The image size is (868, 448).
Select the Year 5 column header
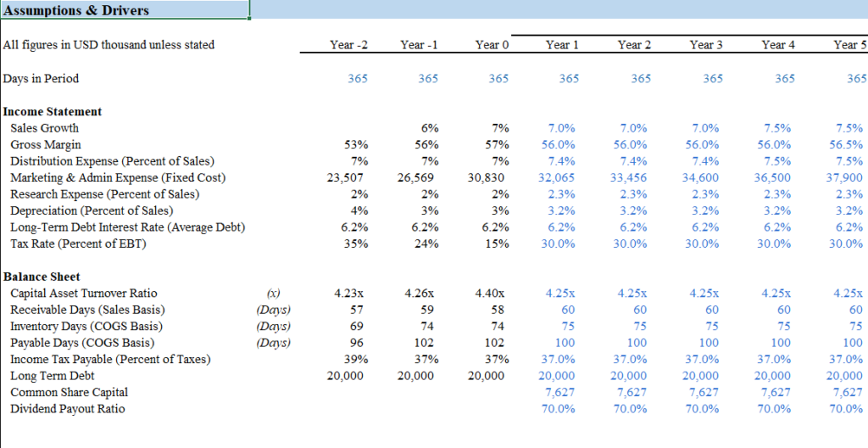[x=849, y=44]
